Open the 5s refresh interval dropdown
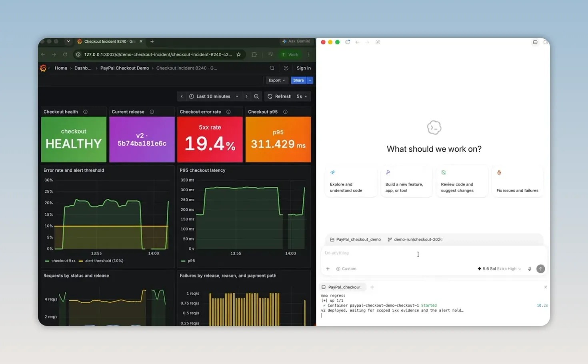 tap(302, 96)
